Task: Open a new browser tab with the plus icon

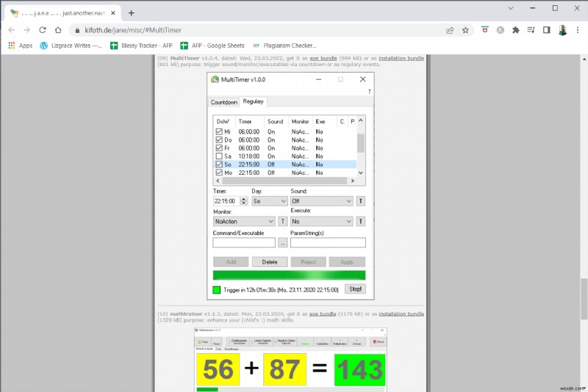Action: [132, 12]
